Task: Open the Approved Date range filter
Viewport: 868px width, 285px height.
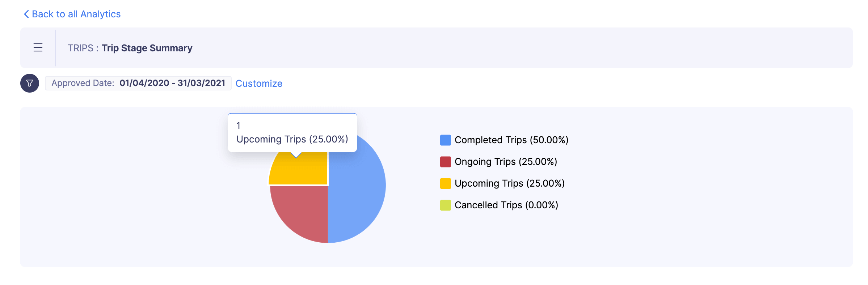Action: coord(138,83)
